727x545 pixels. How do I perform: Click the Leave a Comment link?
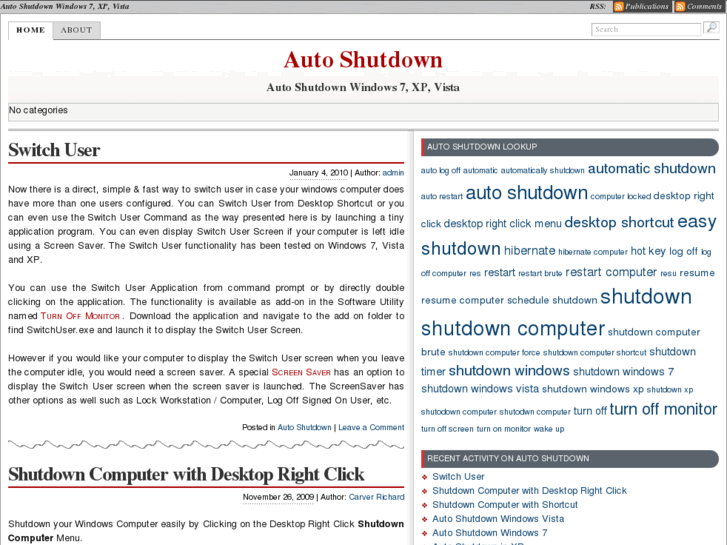(371, 428)
